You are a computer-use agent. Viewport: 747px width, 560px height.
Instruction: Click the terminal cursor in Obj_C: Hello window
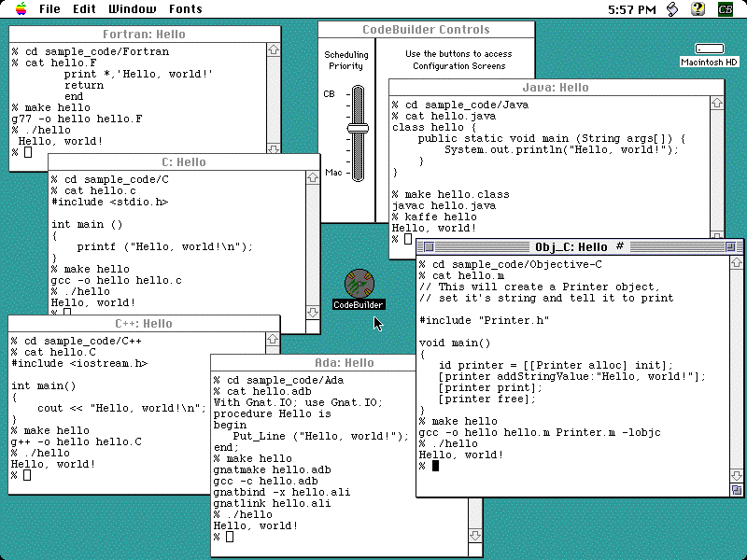435,466
